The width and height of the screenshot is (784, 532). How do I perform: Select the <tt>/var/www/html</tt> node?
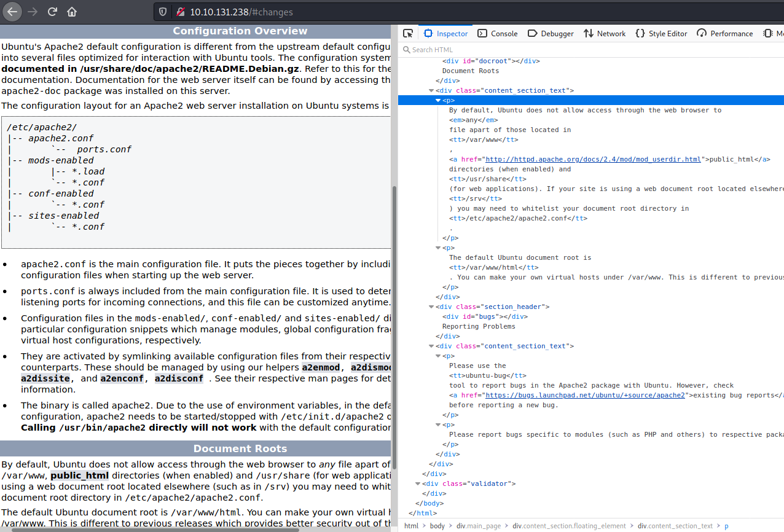click(493, 267)
